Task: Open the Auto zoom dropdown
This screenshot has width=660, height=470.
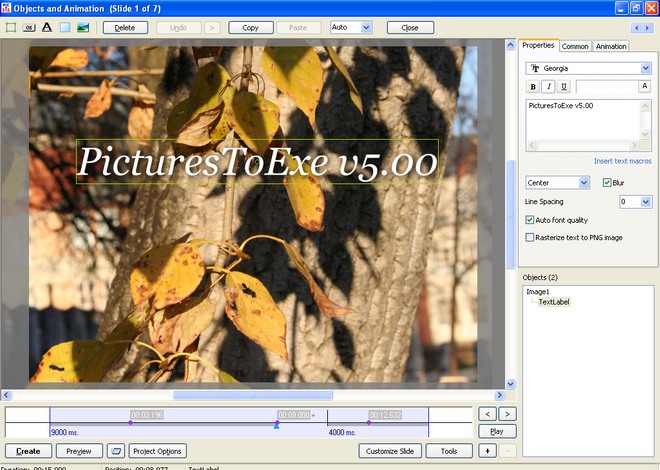Action: [x=366, y=27]
